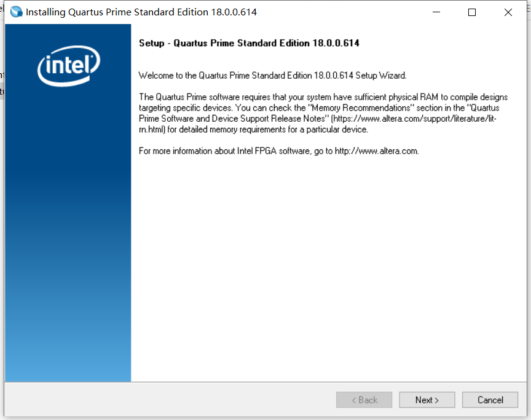Image resolution: width=531 pixels, height=420 pixels.
Task: Click the Setup heading at the top
Action: (x=249, y=43)
